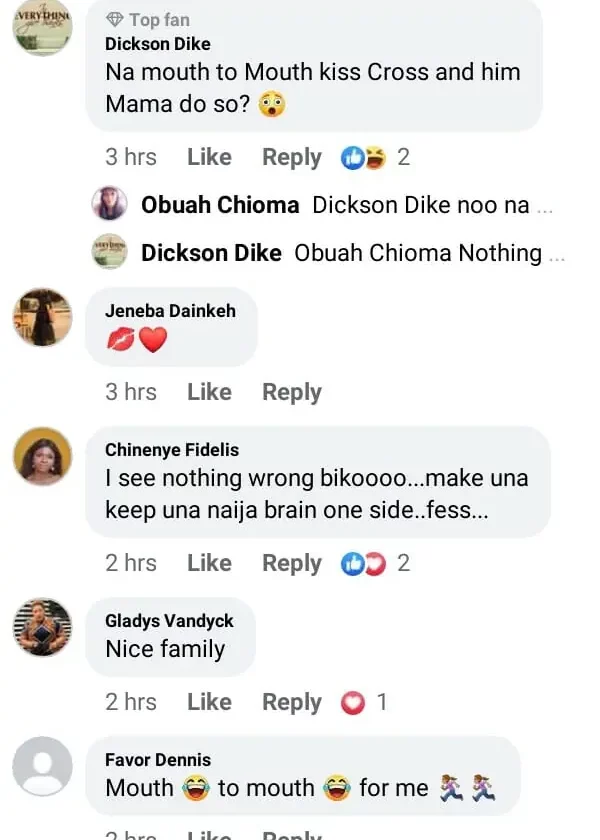This screenshot has width=600, height=840.
Task: Like Dickson Dike's comment
Action: click(209, 157)
